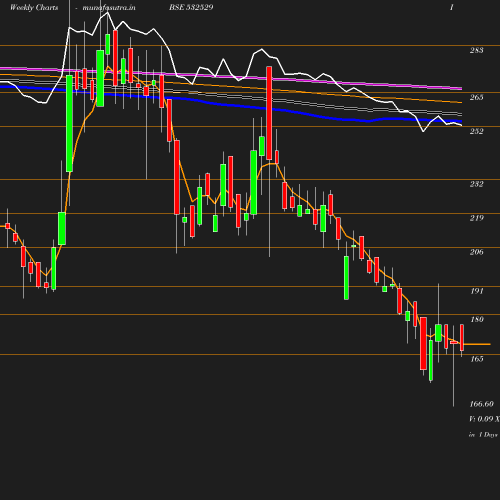
Task: Click the 'BSE 532529' symbol label
Action: point(191,7)
